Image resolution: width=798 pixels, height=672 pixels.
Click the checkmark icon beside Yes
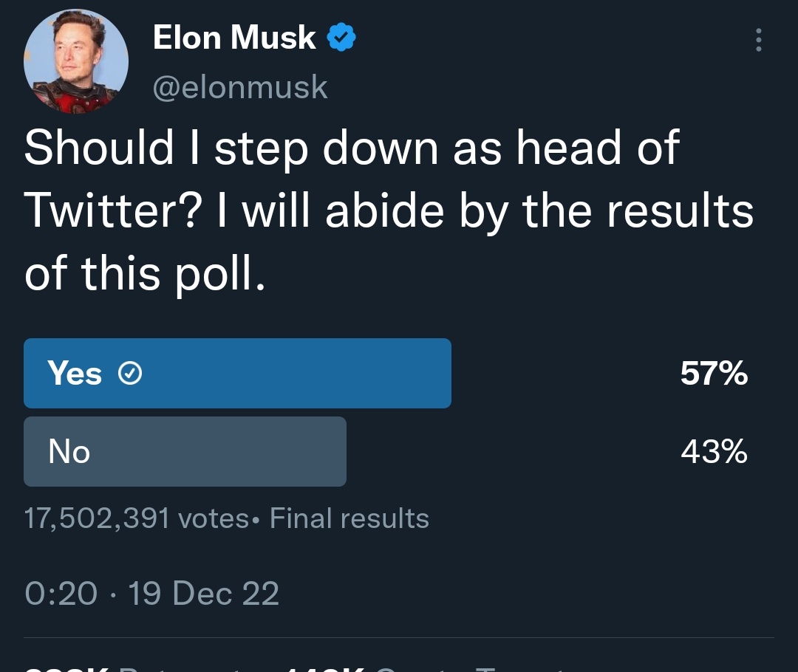pos(130,374)
